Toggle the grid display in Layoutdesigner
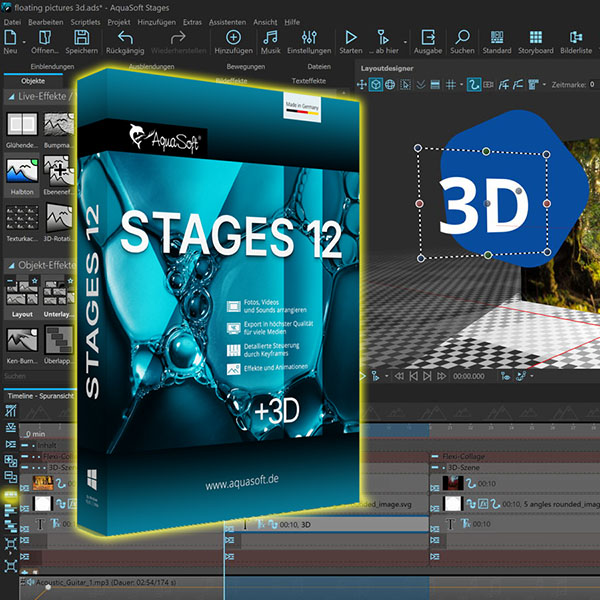This screenshot has height=600, width=600. pos(451,85)
